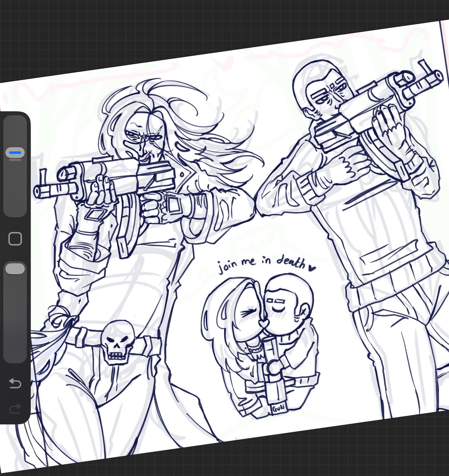Tap the blue brush size indicator

tap(14, 152)
